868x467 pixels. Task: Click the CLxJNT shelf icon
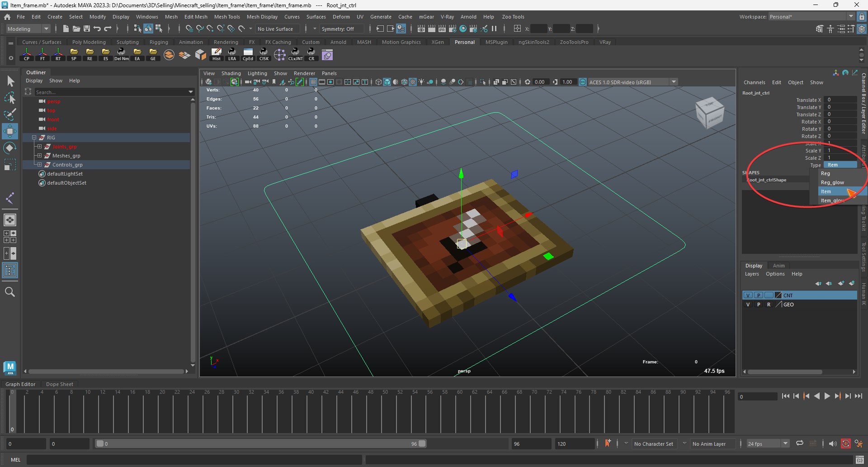pyautogui.click(x=296, y=55)
